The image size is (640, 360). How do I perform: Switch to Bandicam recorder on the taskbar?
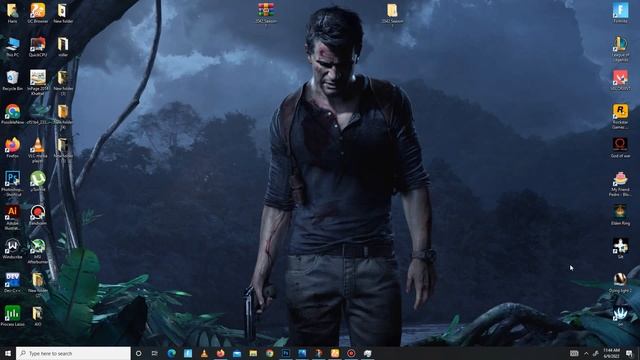coord(351,353)
